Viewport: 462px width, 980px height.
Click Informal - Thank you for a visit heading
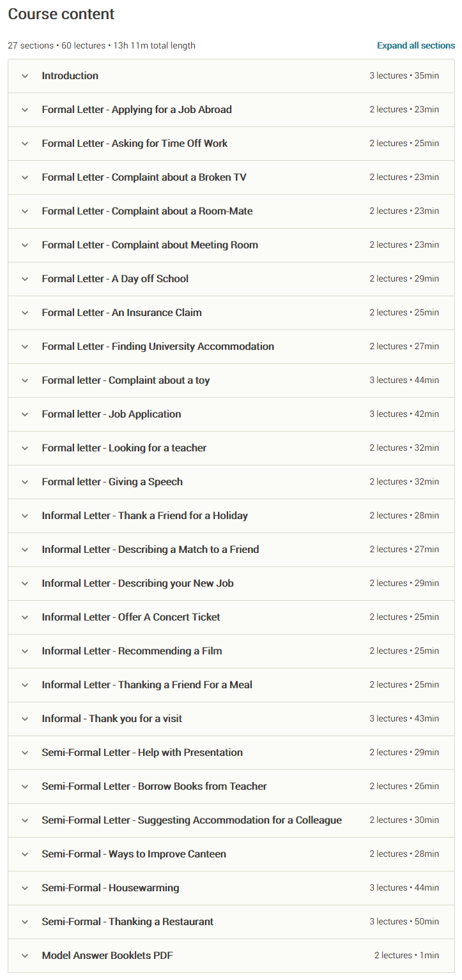point(112,719)
